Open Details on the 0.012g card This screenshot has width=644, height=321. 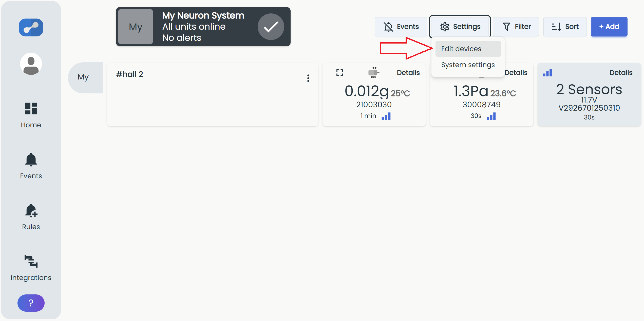(x=408, y=73)
